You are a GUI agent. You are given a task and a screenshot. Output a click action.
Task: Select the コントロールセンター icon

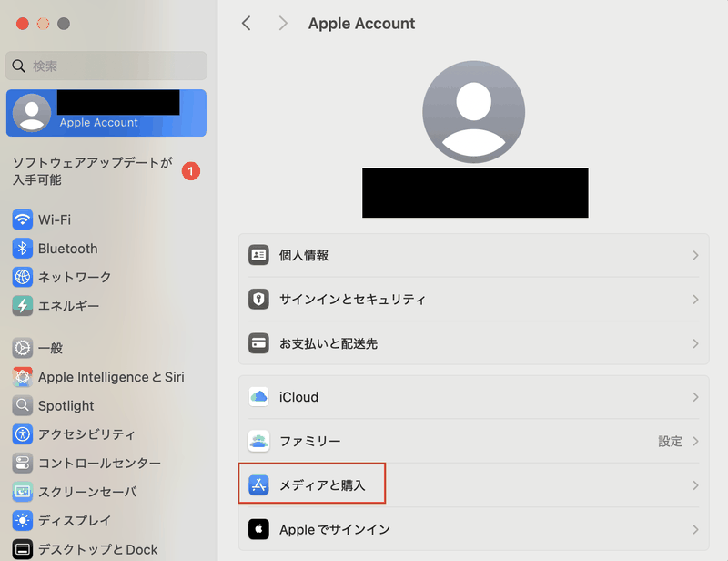22,463
